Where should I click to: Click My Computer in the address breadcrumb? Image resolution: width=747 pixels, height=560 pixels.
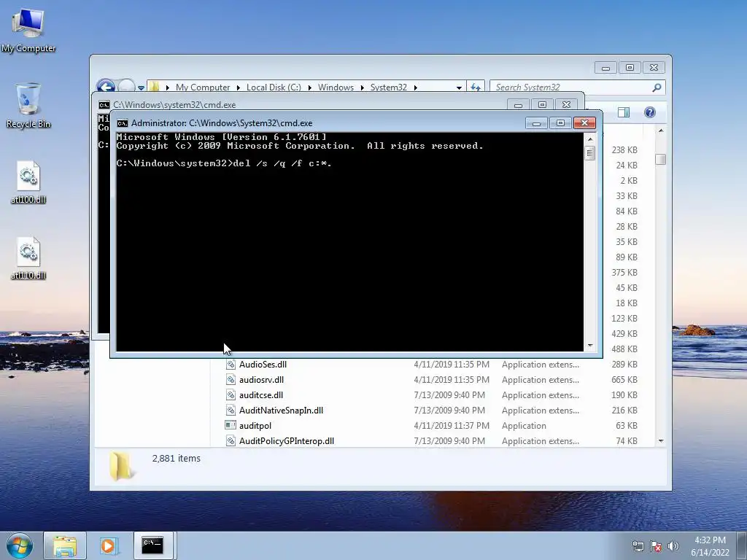tap(203, 87)
